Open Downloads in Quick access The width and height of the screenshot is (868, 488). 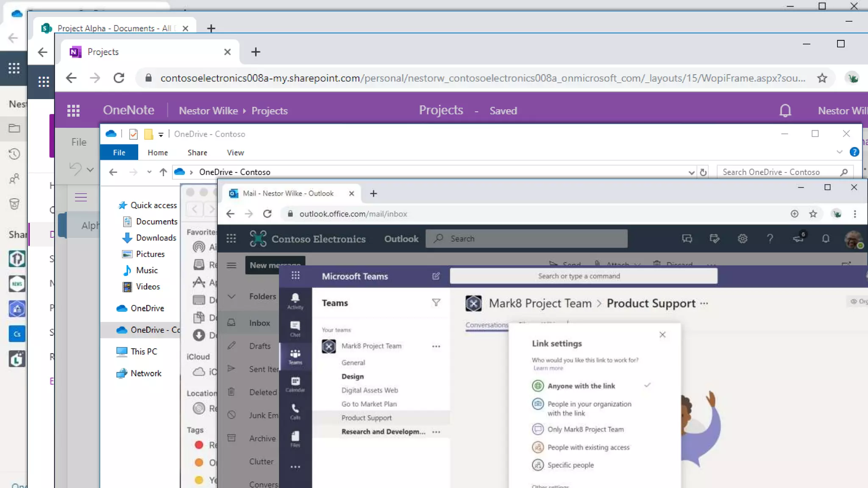click(x=156, y=238)
